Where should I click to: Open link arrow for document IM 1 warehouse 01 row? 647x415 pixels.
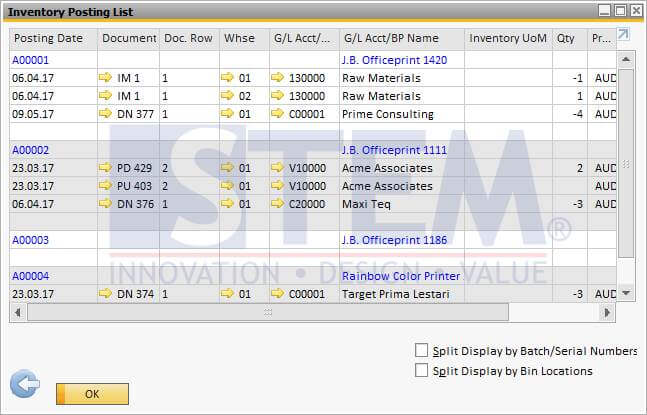tap(105, 78)
